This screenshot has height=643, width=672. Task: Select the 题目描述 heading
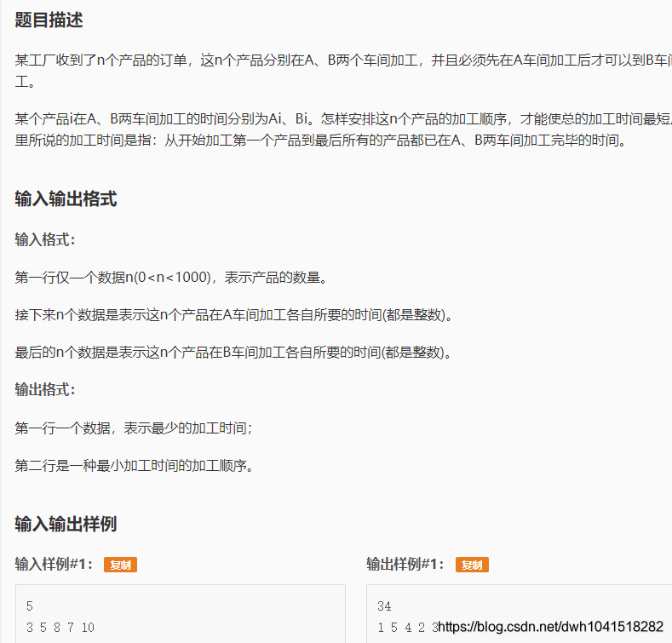click(49, 20)
